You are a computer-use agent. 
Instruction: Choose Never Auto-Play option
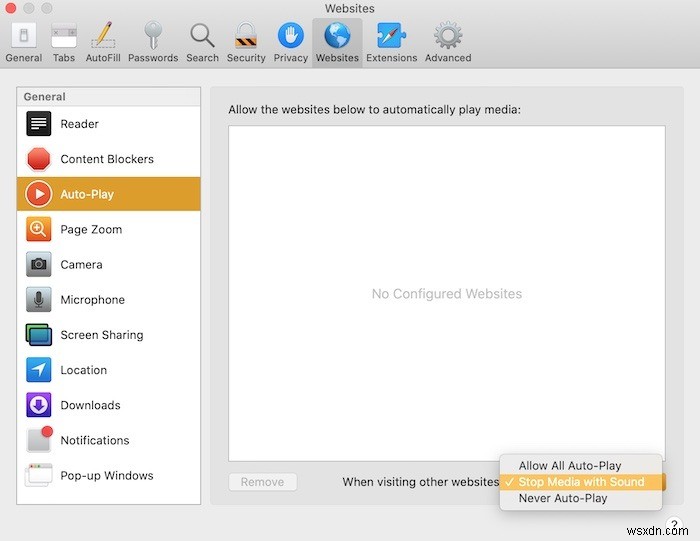(581, 498)
